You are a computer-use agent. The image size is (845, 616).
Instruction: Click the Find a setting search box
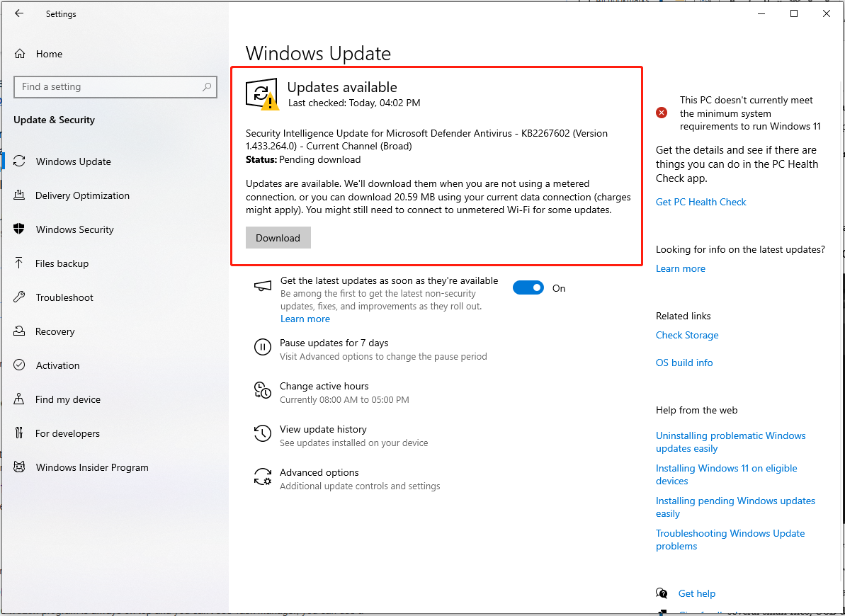click(115, 86)
